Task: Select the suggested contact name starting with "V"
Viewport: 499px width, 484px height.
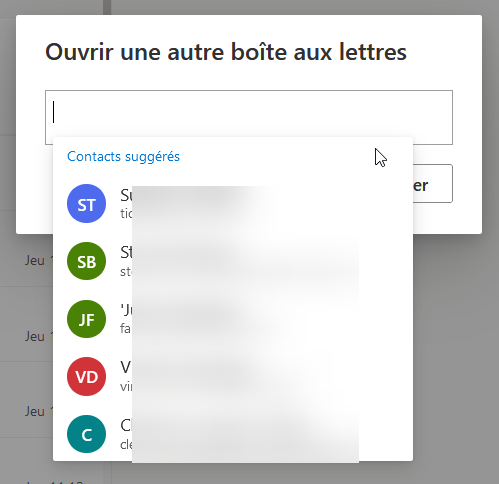Action: 126,368
